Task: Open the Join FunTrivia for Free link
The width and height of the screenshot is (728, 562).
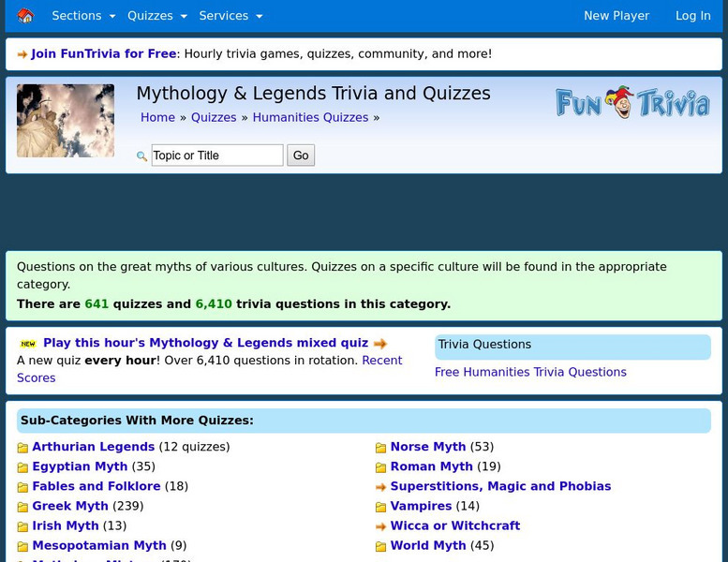Action: [104, 53]
